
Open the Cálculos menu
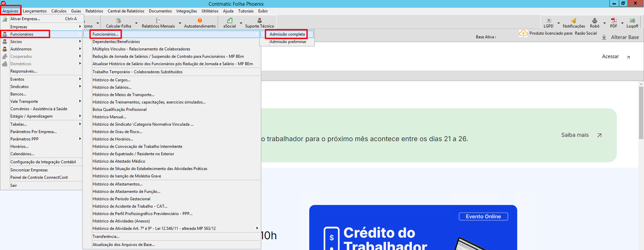click(x=59, y=11)
